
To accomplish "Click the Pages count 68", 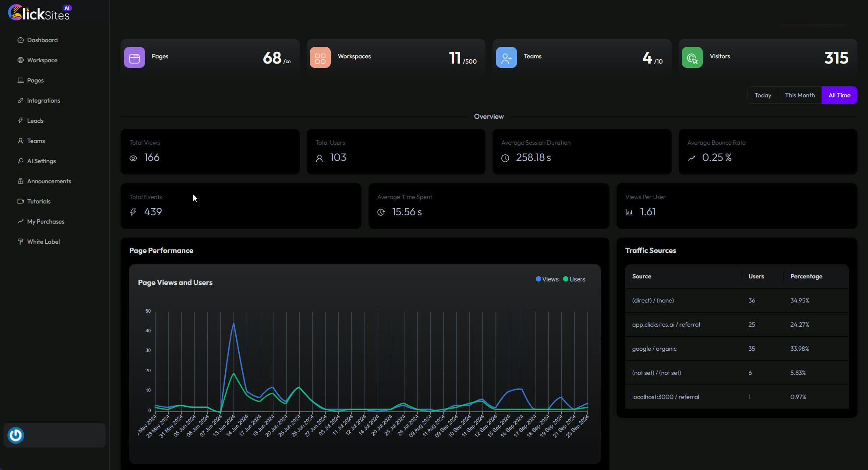I will coord(272,58).
